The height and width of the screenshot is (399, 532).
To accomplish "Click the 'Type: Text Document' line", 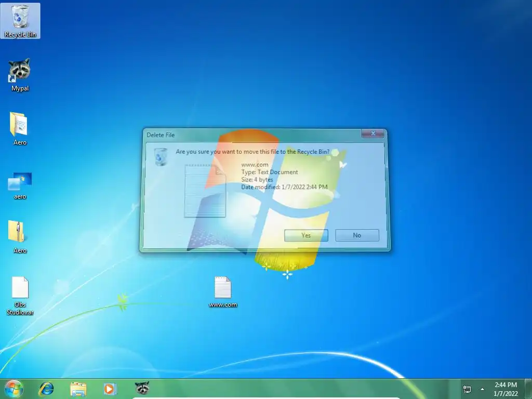I will point(270,172).
